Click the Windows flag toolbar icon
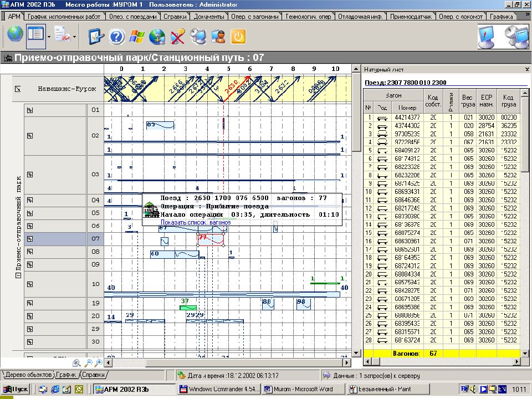532x399 pixels. (x=136, y=37)
